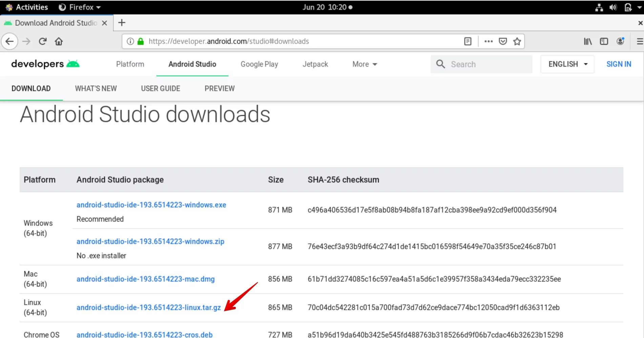This screenshot has height=338, width=644.
Task: Open page actions three-dot menu
Action: click(x=489, y=41)
